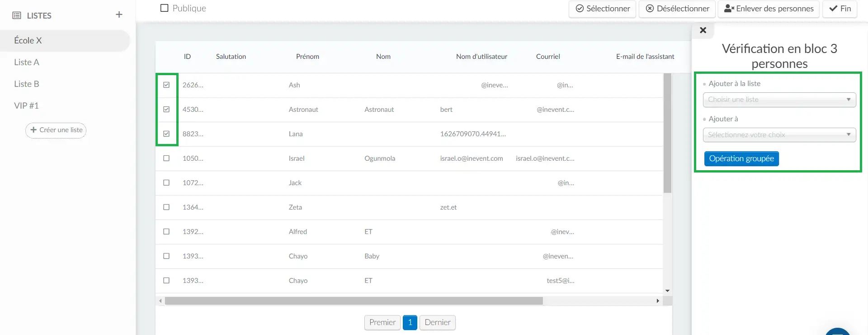
Task: Click the Nom column header
Action: pos(383,57)
